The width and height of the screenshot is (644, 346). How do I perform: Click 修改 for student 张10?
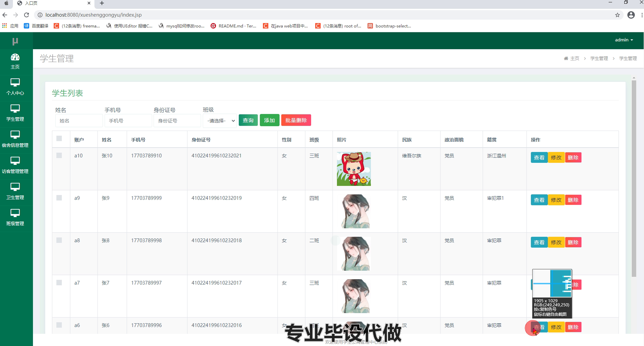[x=556, y=157]
